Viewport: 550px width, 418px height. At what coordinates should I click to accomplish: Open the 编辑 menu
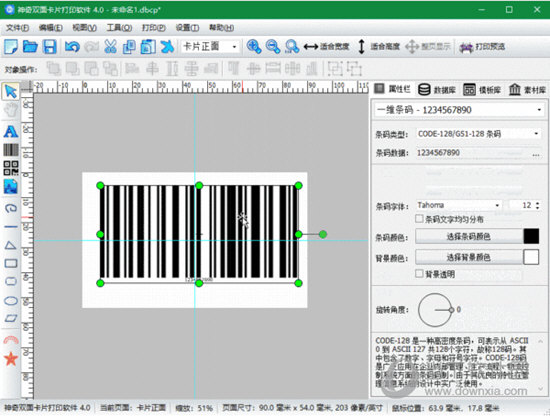coord(51,28)
